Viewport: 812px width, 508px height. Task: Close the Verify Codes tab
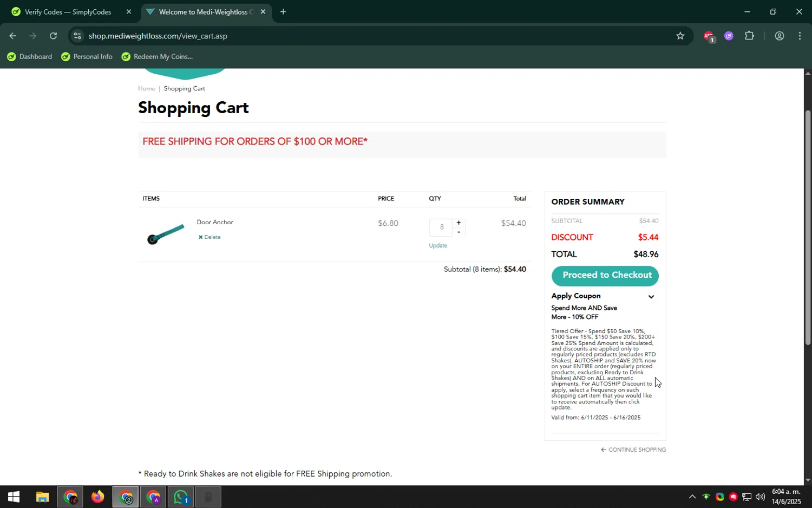tap(128, 12)
